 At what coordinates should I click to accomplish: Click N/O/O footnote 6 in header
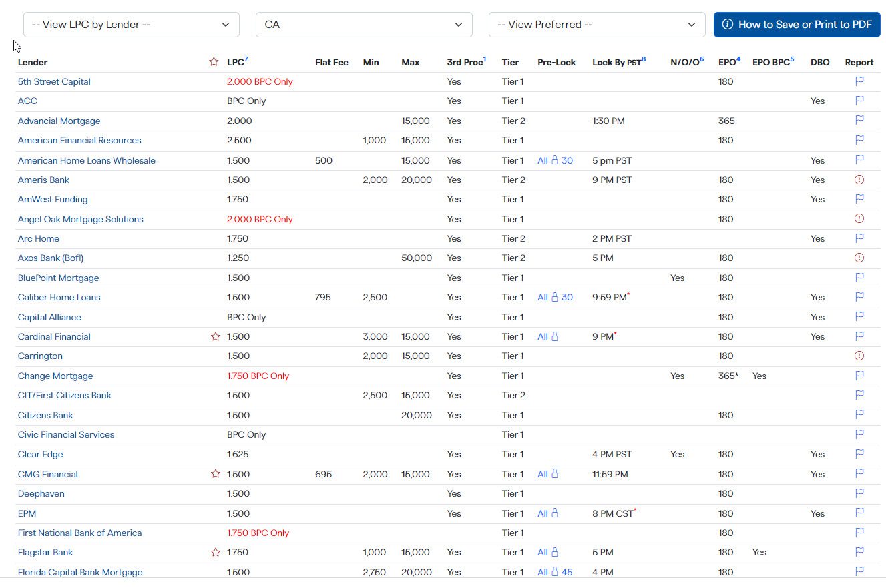click(702, 59)
